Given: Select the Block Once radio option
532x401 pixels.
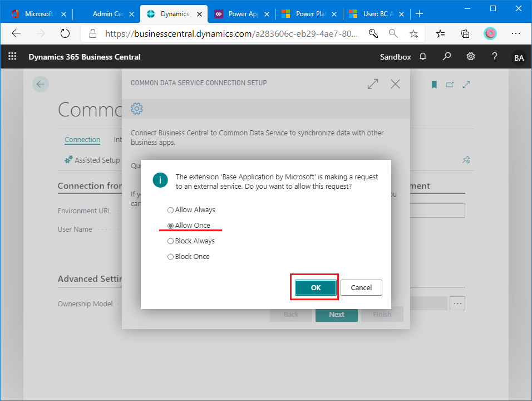Looking at the screenshot, I should (188, 257).
